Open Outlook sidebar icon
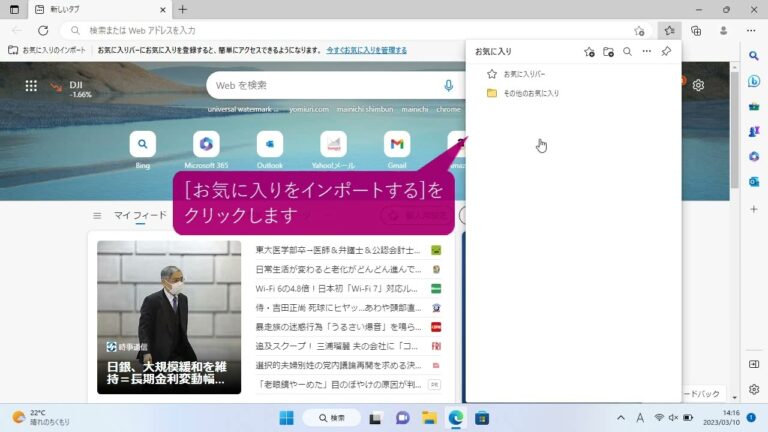 tap(754, 182)
